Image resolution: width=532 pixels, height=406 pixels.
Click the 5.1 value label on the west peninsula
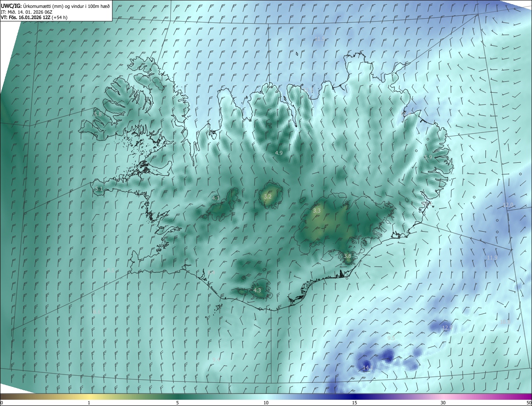[99, 189]
